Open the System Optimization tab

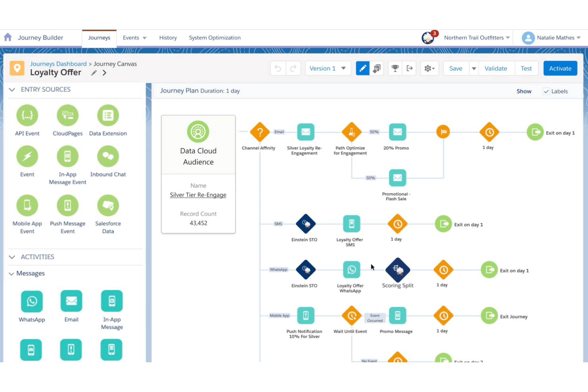(x=215, y=38)
